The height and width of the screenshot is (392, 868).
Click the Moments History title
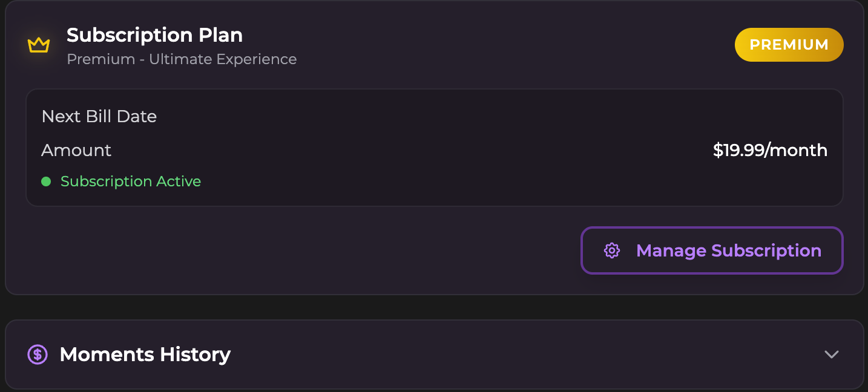(145, 354)
